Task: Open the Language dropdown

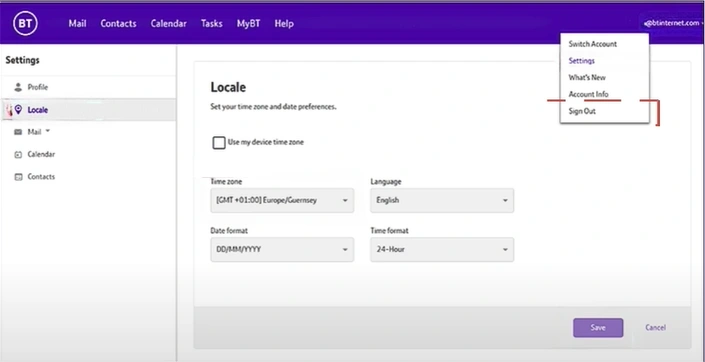Action: (x=442, y=200)
